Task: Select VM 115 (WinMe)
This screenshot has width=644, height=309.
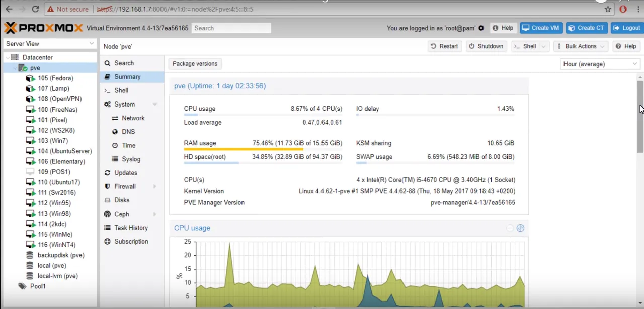Action: pos(55,234)
